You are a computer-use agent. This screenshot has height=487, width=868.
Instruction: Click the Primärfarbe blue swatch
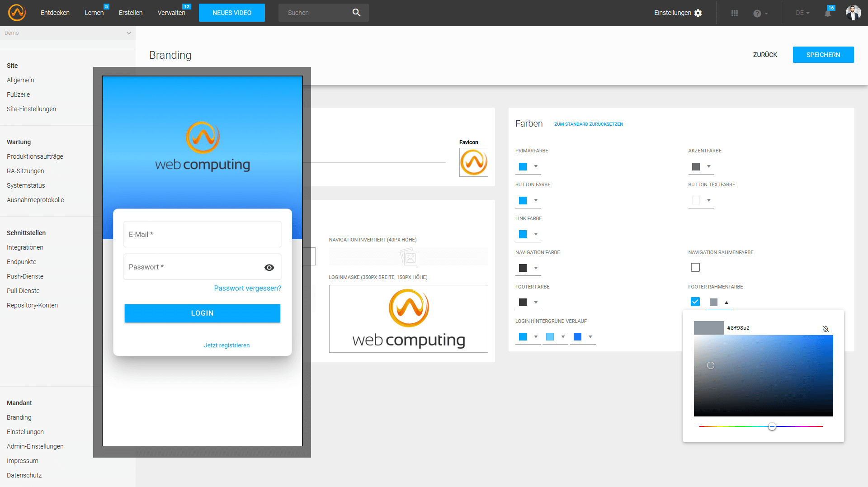click(x=523, y=166)
